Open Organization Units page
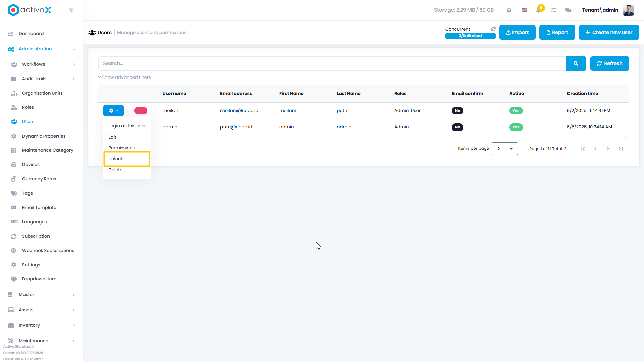 (x=42, y=93)
